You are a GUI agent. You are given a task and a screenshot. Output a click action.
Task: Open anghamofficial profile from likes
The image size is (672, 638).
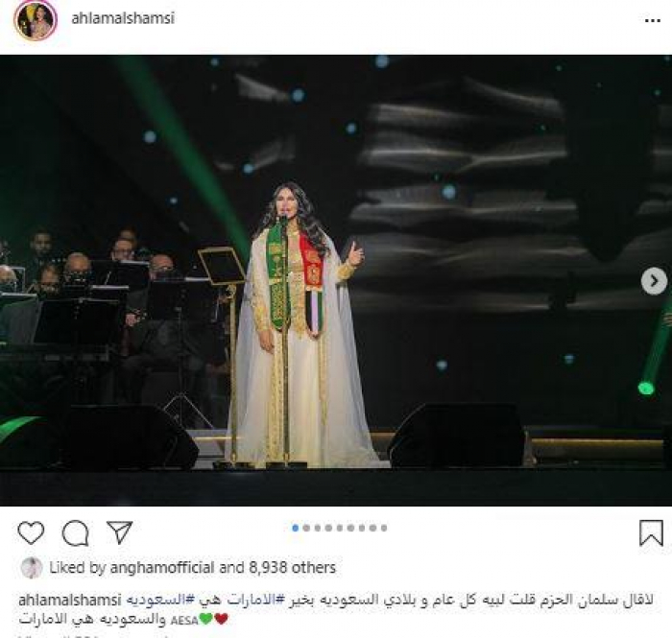click(161, 568)
